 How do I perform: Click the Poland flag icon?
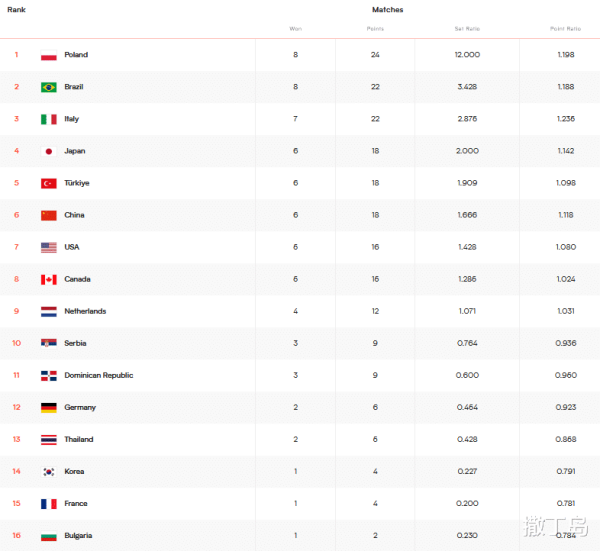point(49,55)
